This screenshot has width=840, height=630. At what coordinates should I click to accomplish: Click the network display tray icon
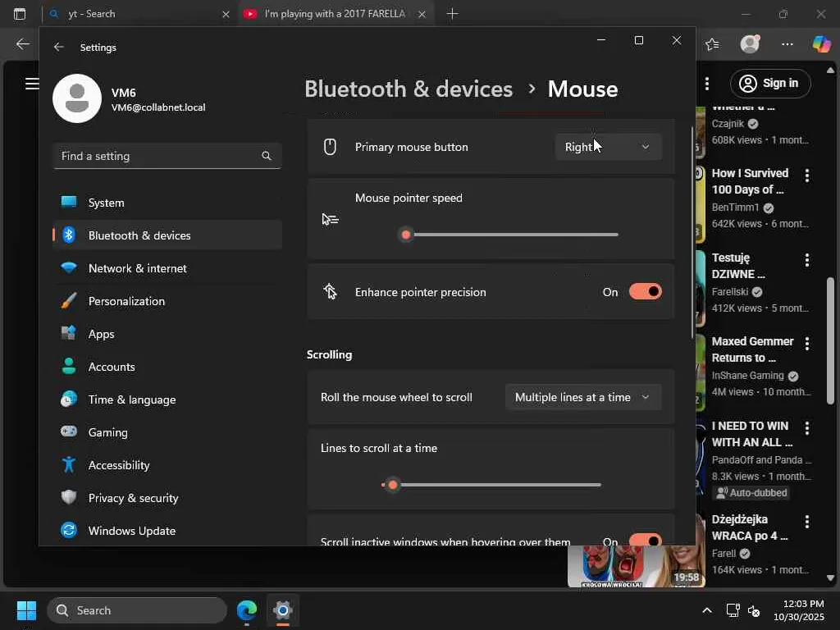(733, 610)
